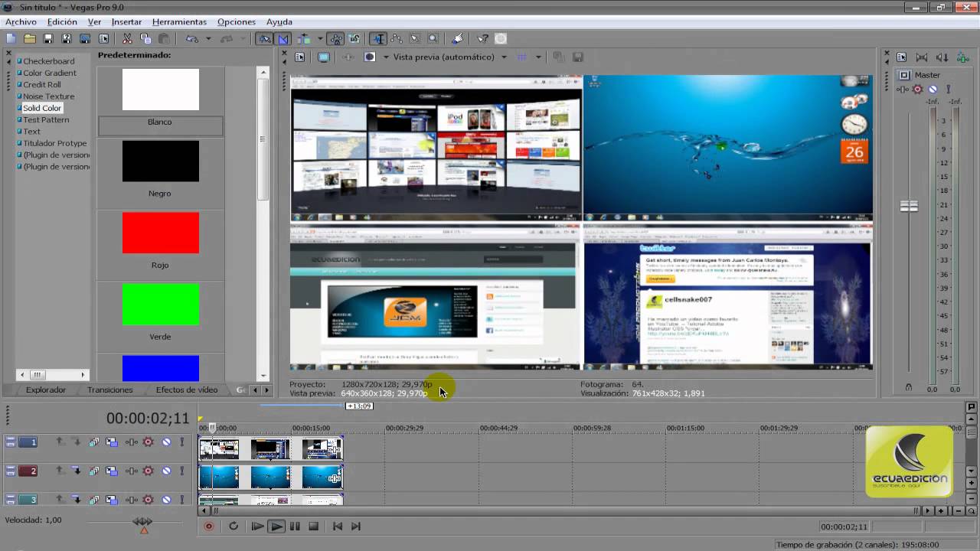Copy selection using the toolbar copy icon
This screenshot has width=980, height=551.
coord(145,38)
